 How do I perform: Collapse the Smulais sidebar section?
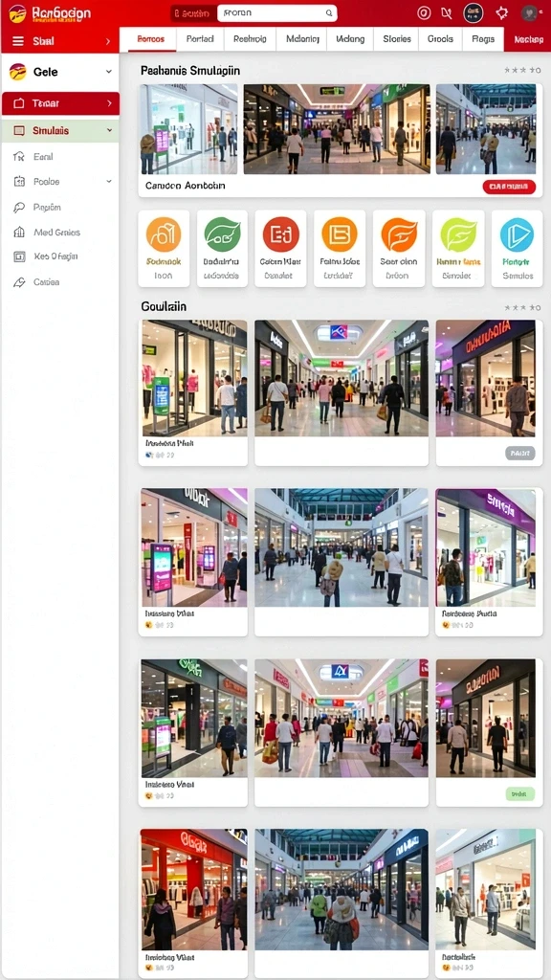coord(109,130)
